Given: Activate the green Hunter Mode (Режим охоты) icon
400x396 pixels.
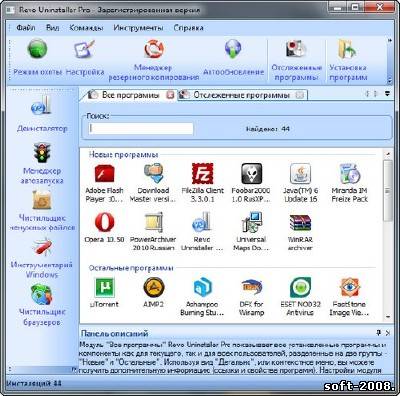Looking at the screenshot, I should (37, 49).
